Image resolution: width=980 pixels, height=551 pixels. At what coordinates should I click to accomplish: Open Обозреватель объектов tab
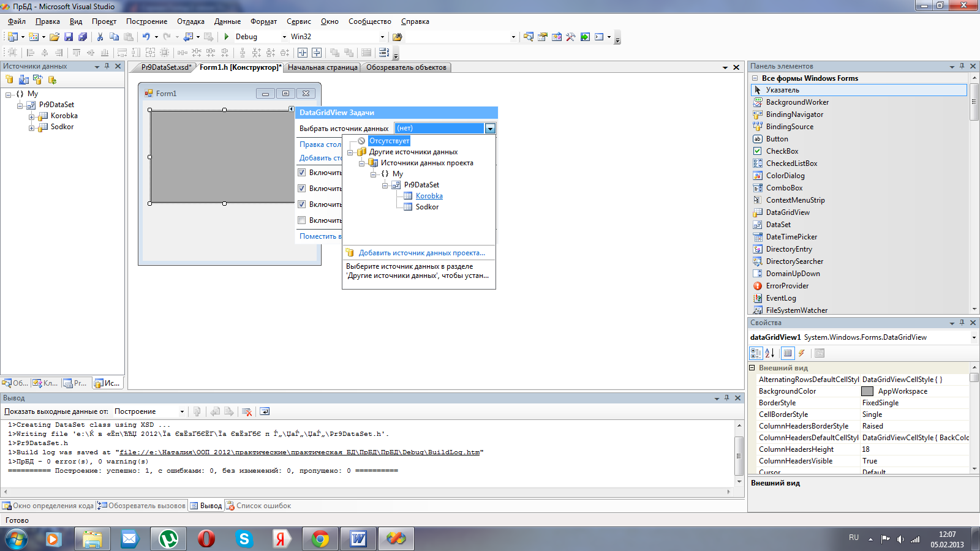406,67
